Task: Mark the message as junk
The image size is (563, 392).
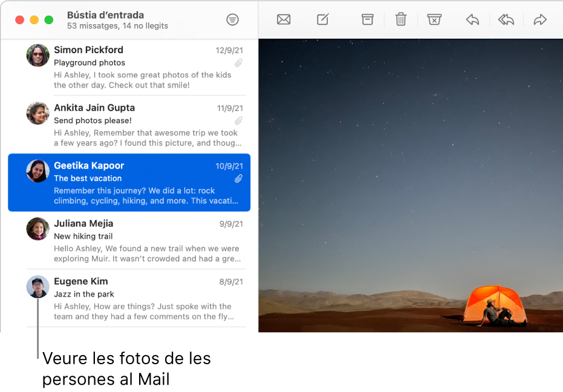Action: tap(434, 19)
